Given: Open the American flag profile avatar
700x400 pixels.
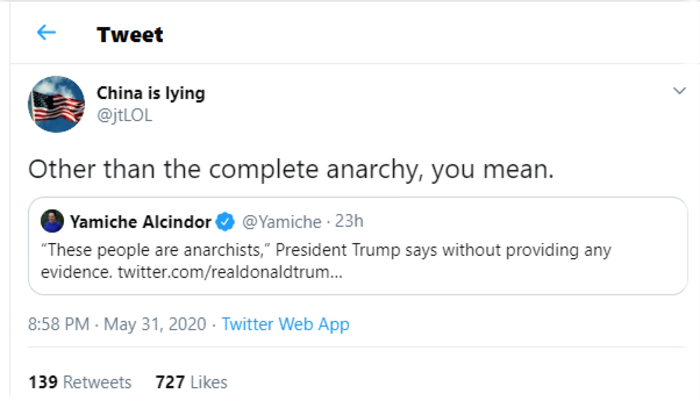Looking at the screenshot, I should [56, 104].
